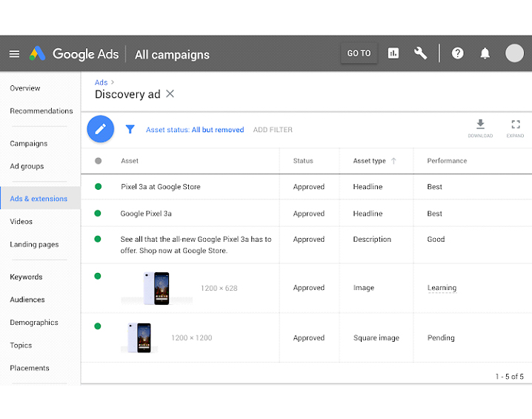Screen dimensions: 532x419
Task: Open Videos in sidebar
Action: tap(21, 222)
